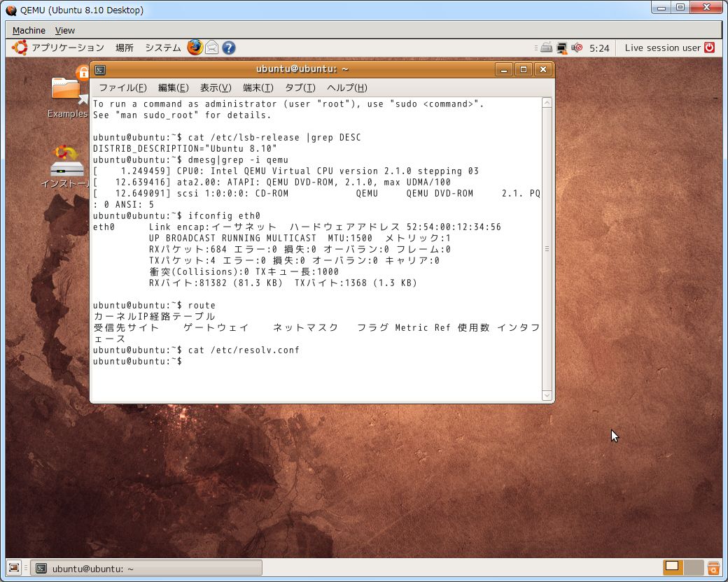
Task: Click the DISTRIB_DESCRIPTION="Ubuntu 8.10" output line
Action: pyautogui.click(x=185, y=148)
